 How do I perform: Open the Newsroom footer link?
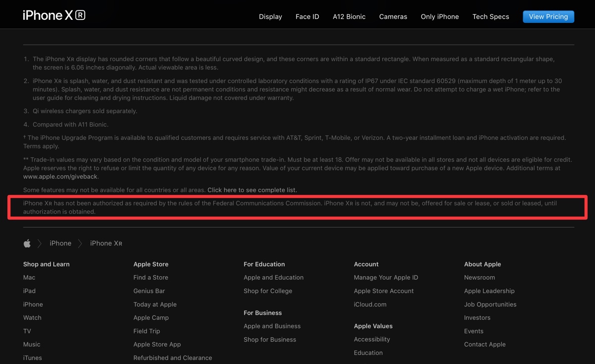pyautogui.click(x=479, y=277)
